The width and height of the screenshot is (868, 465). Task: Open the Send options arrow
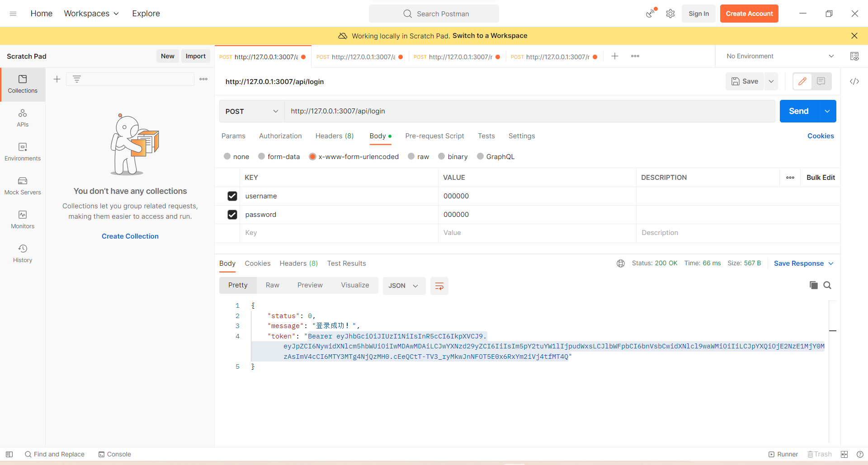(x=827, y=111)
